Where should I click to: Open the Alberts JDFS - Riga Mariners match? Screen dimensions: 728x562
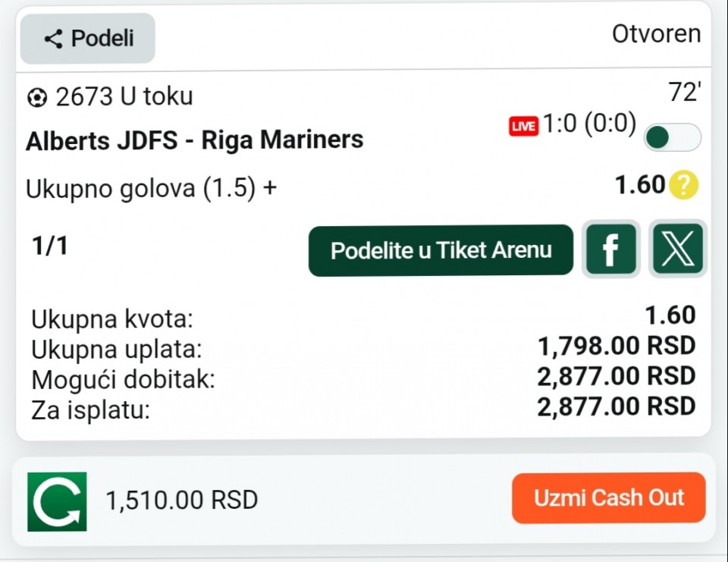point(195,140)
